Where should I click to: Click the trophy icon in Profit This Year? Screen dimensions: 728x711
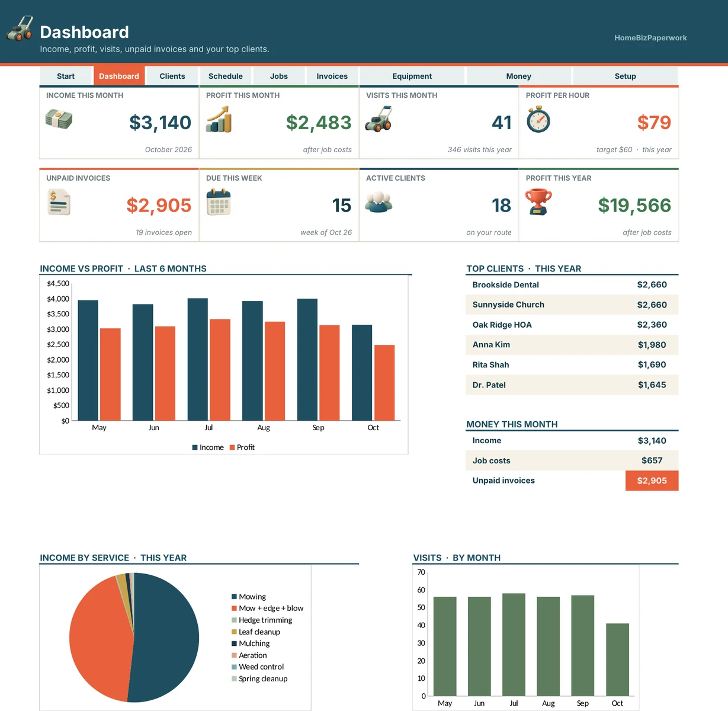[538, 202]
